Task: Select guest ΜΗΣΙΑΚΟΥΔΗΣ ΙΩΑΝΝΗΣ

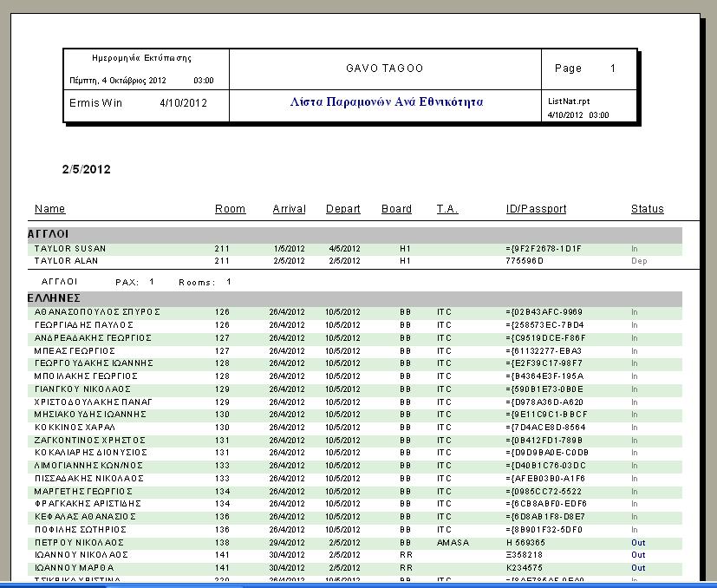Action: click(x=90, y=415)
